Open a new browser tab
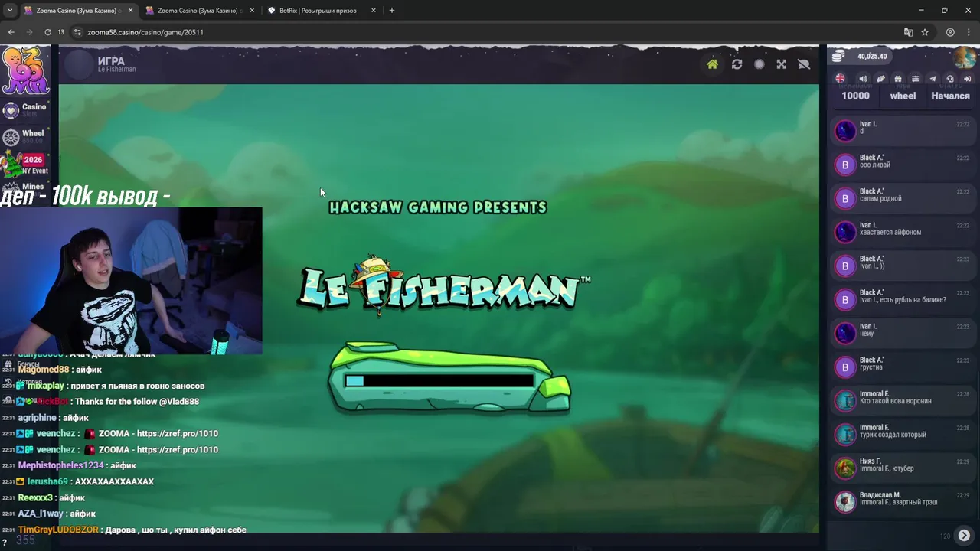 point(392,11)
